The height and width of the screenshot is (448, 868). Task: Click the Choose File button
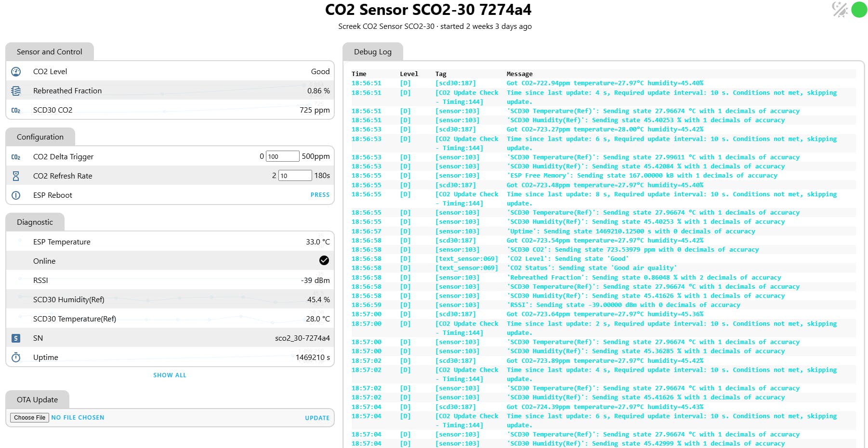pos(29,418)
